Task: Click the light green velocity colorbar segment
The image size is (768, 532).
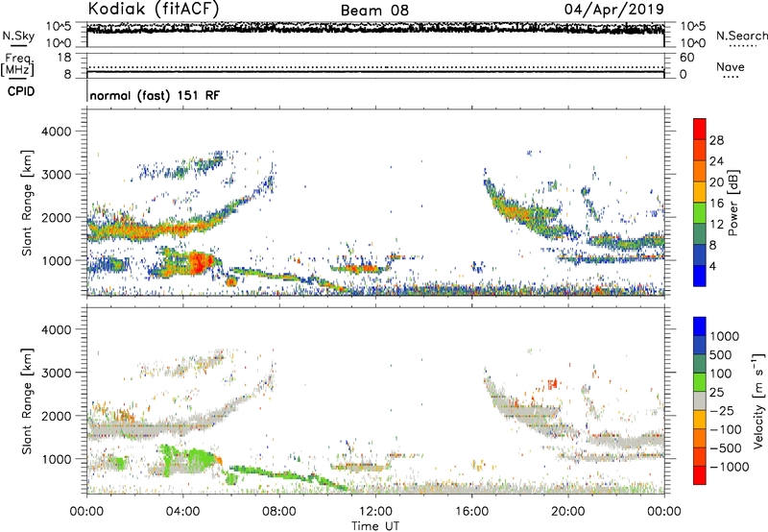Action: (x=700, y=382)
